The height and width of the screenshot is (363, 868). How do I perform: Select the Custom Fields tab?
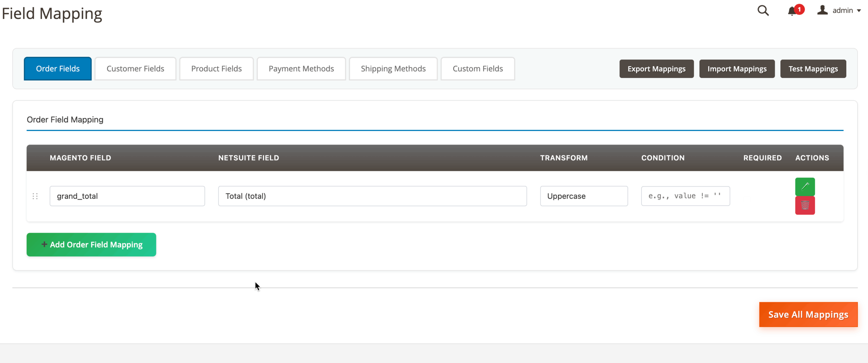tap(477, 69)
